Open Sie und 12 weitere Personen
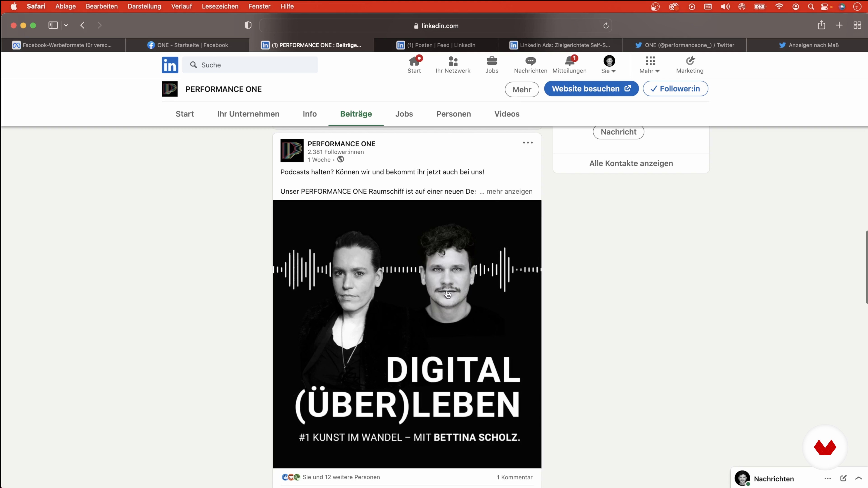This screenshot has width=868, height=488. click(x=341, y=477)
